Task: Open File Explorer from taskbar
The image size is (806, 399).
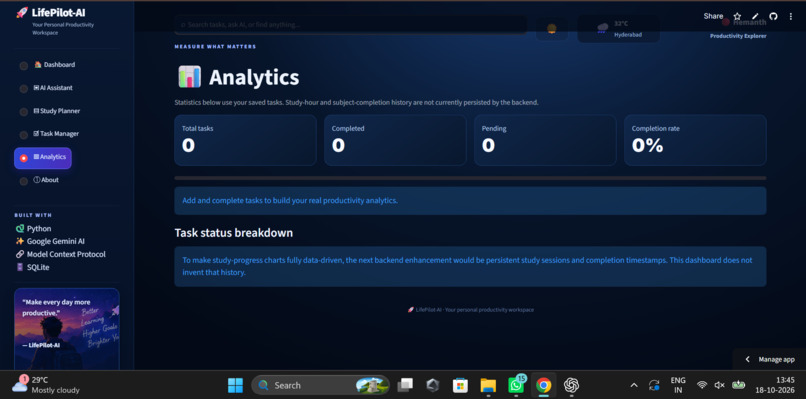Action: 488,385
